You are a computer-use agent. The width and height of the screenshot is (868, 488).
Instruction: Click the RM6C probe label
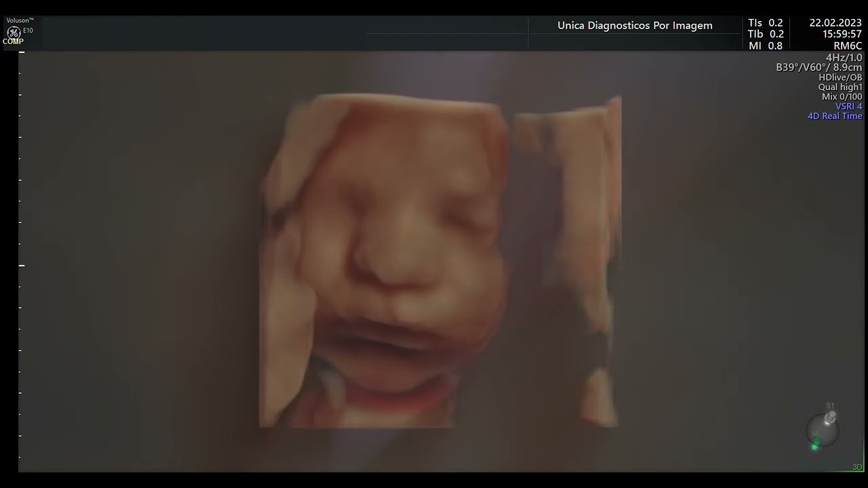(x=848, y=46)
